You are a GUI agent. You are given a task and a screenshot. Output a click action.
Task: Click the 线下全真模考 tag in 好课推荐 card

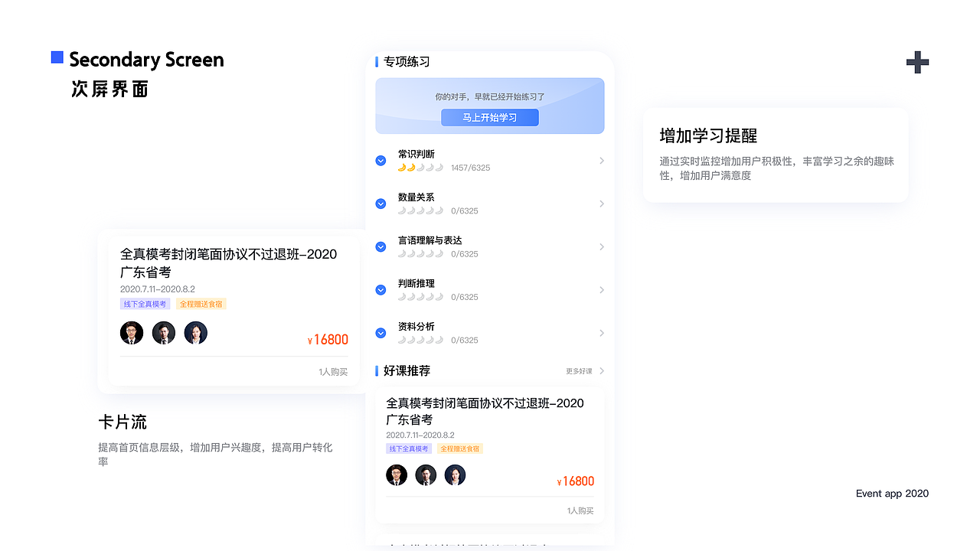pos(409,448)
